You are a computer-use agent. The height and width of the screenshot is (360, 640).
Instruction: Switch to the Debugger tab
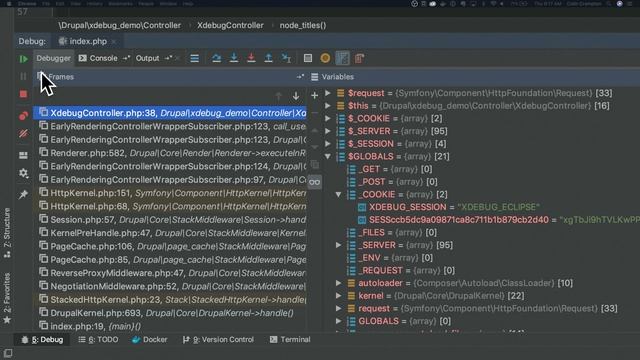pyautogui.click(x=53, y=58)
